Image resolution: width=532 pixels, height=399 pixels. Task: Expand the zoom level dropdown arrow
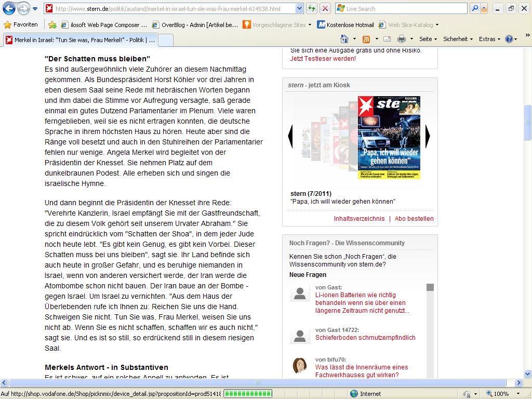pyautogui.click(x=518, y=394)
